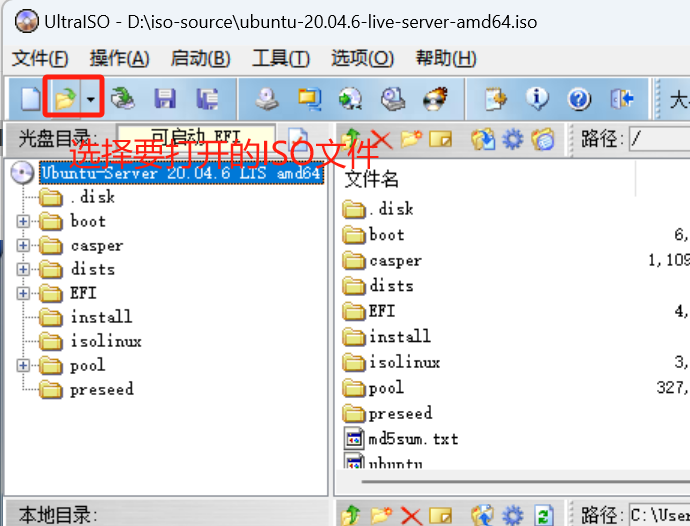The width and height of the screenshot is (690, 526).
Task: Click the gear Properties icon in image pane
Action: (x=513, y=140)
